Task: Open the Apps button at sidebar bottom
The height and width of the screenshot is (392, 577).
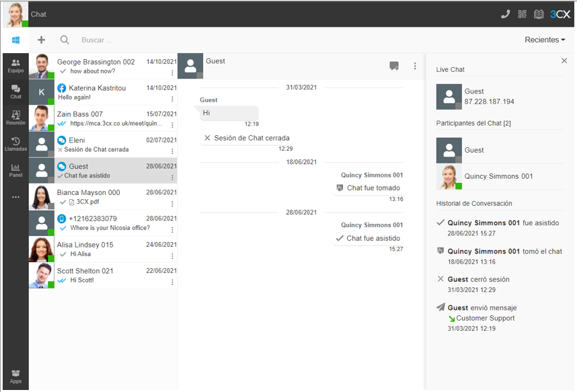Action: pos(15,377)
